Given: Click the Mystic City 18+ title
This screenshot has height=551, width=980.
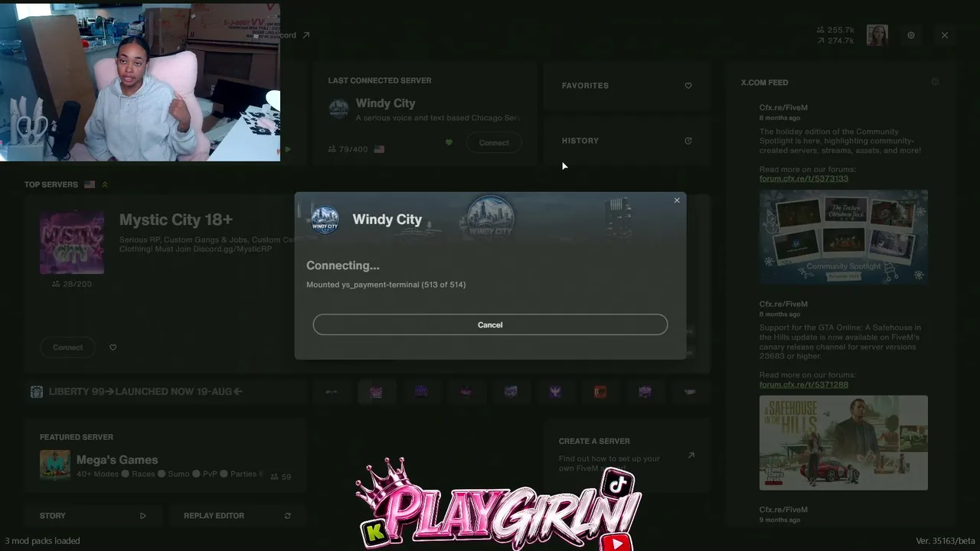Looking at the screenshot, I should (176, 220).
